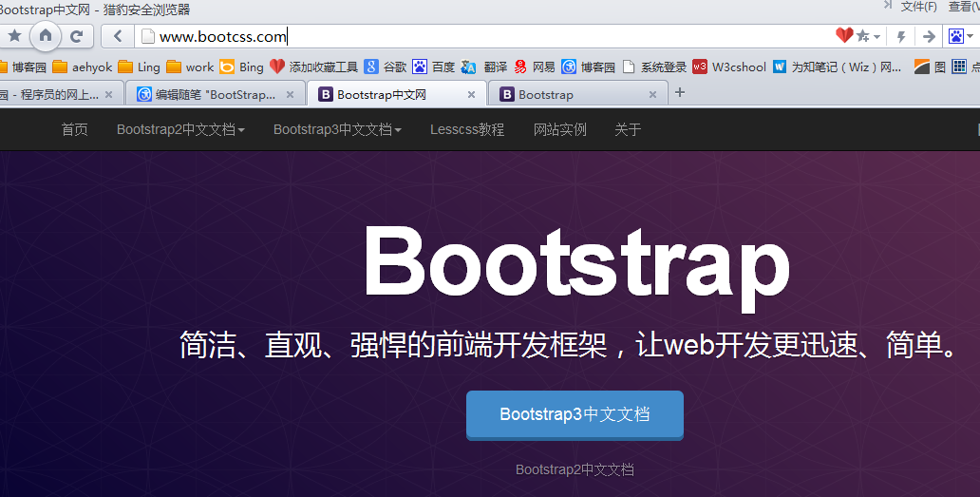Screen dimensions: 980x497
Task: Navigate back to previous page
Action: [x=118, y=36]
